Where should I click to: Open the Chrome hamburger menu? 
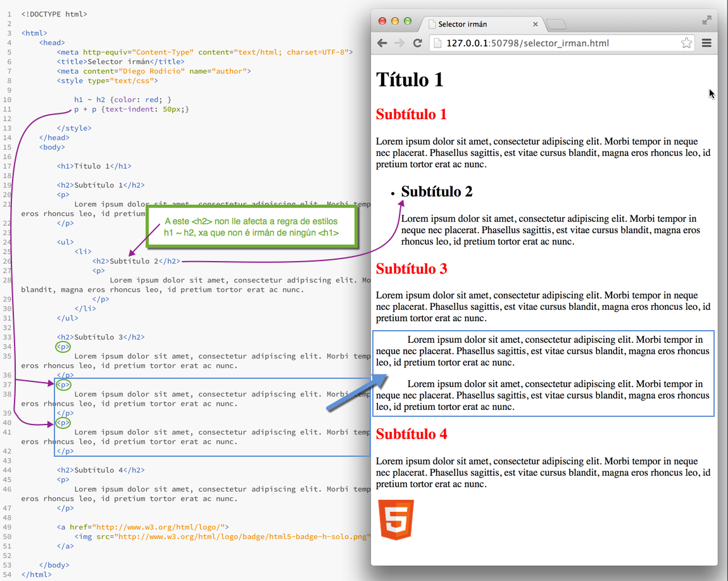[706, 43]
